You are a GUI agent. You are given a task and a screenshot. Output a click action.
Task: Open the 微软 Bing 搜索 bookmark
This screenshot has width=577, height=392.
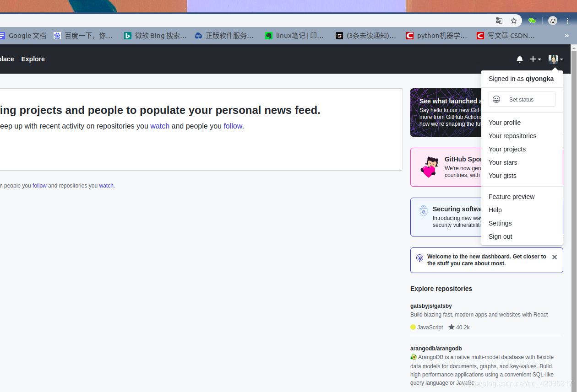[155, 35]
